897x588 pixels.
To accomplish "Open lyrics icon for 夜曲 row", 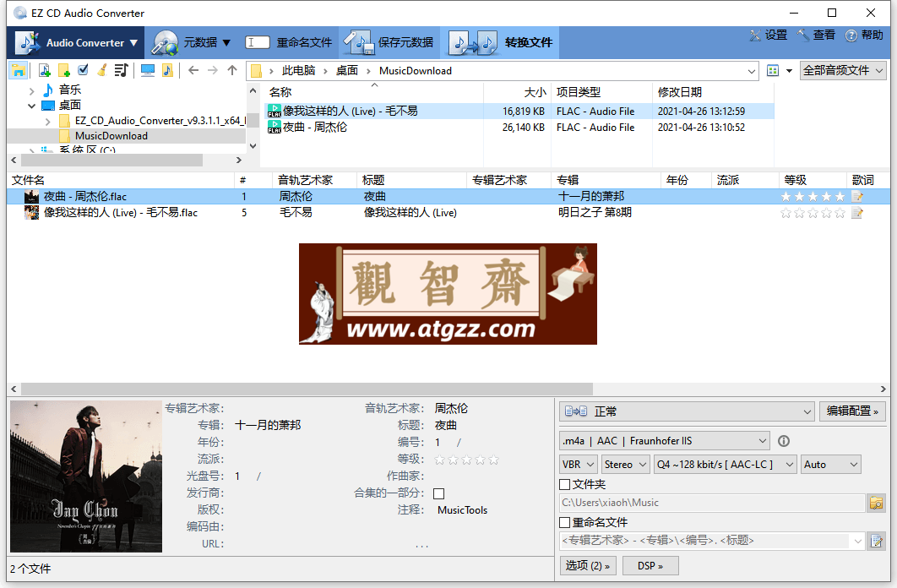I will [857, 197].
